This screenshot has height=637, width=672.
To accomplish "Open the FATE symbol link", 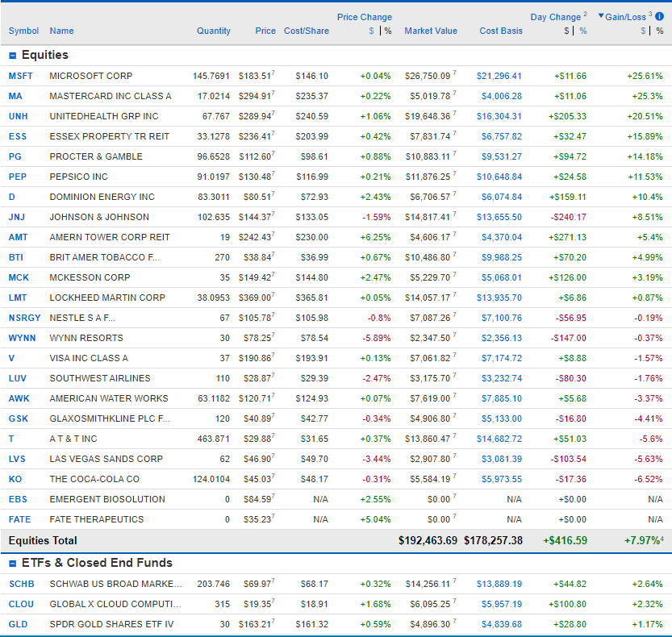I will coord(19,519).
